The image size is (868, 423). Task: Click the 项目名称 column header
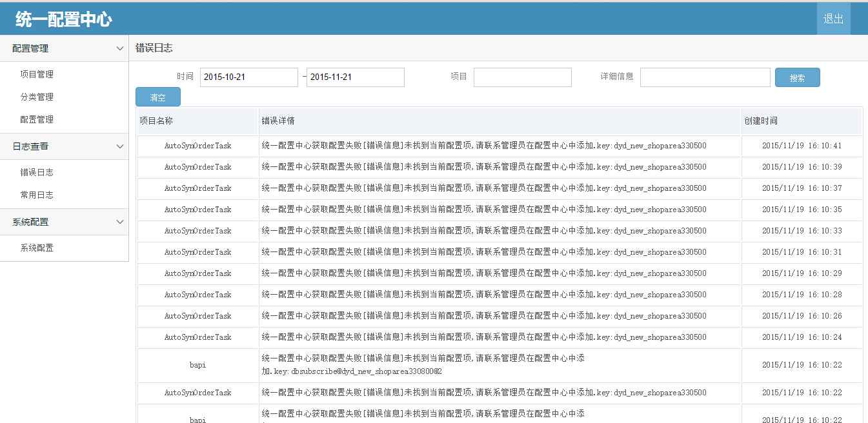[x=197, y=121]
